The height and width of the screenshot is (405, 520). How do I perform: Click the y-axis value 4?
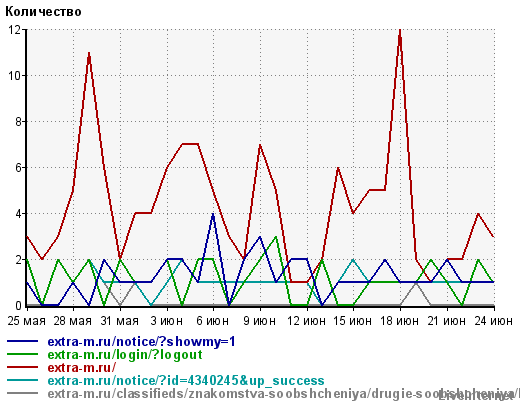tap(18, 214)
